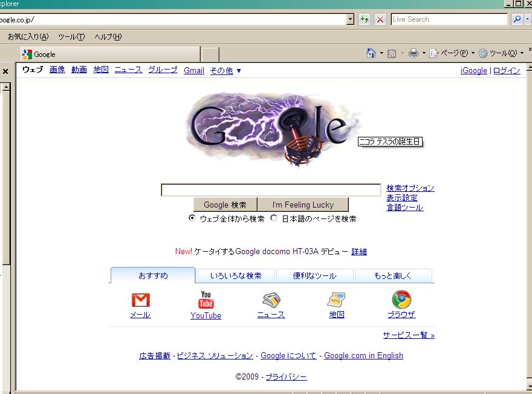Switch to the いろいろな検索 tab
Screen dimensions: 532x394
(x=236, y=276)
